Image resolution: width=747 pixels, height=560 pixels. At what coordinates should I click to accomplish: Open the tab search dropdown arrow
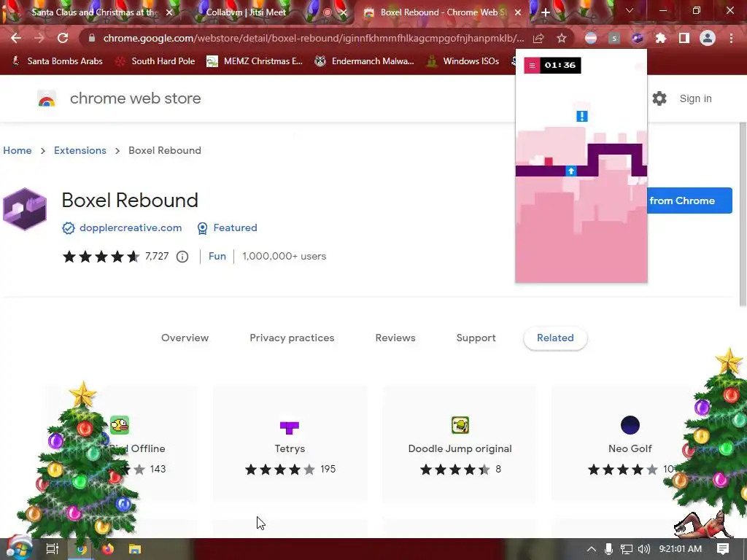630,10
